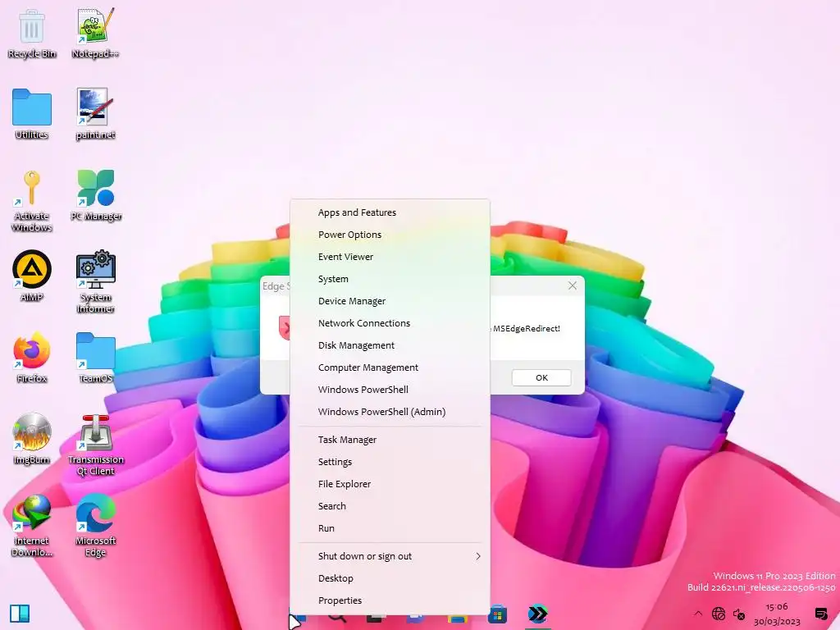Open Device Manager
The image size is (840, 630).
(x=390, y=301)
